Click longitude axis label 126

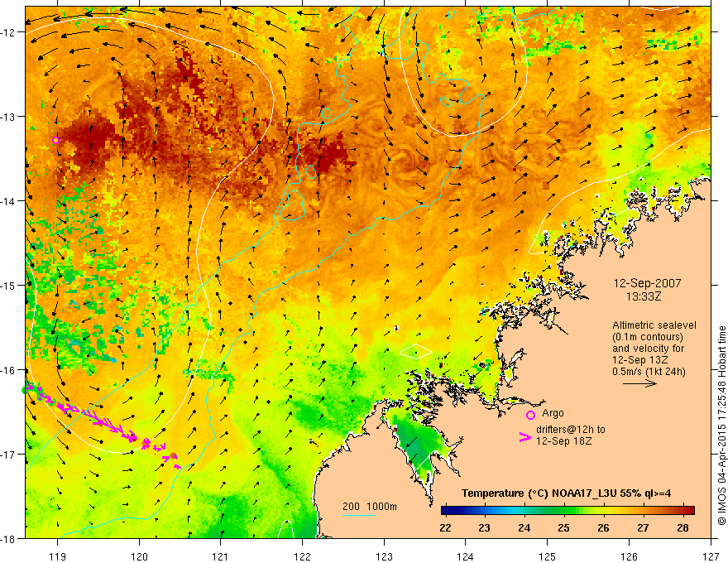pos(629,556)
